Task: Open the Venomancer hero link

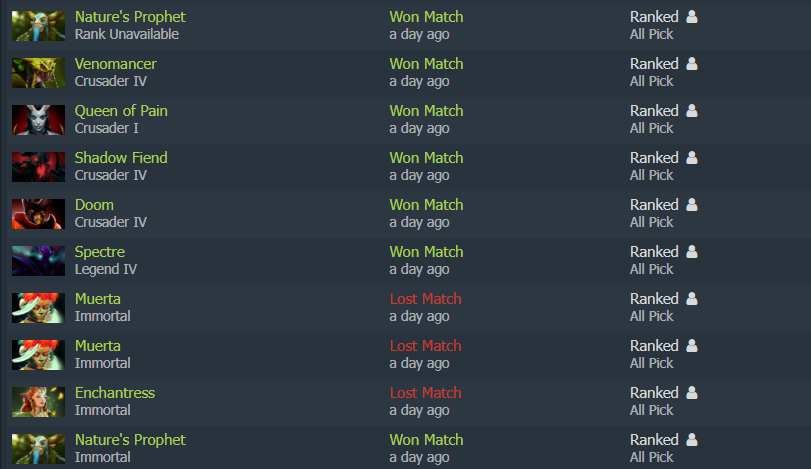Action: [x=115, y=64]
